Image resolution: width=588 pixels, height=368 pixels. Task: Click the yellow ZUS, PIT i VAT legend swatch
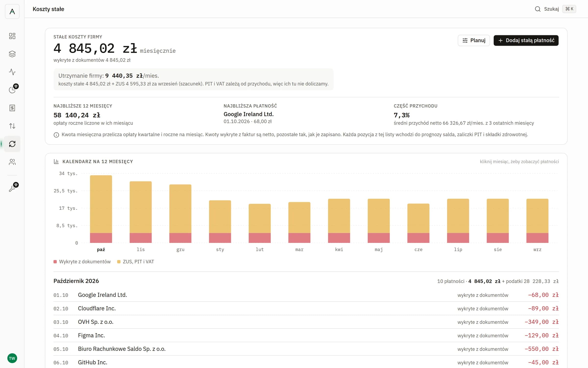point(119,262)
